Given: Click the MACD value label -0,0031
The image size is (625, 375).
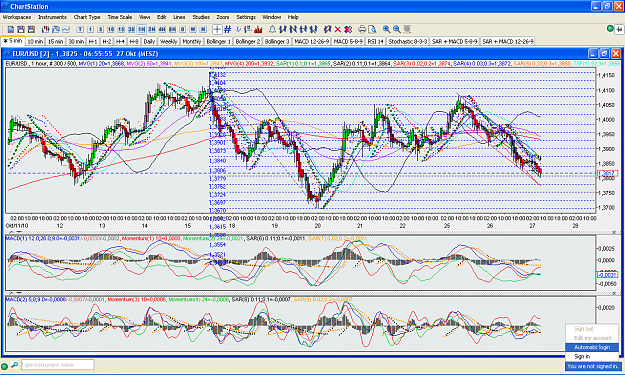Looking at the screenshot, I should coord(607,275).
